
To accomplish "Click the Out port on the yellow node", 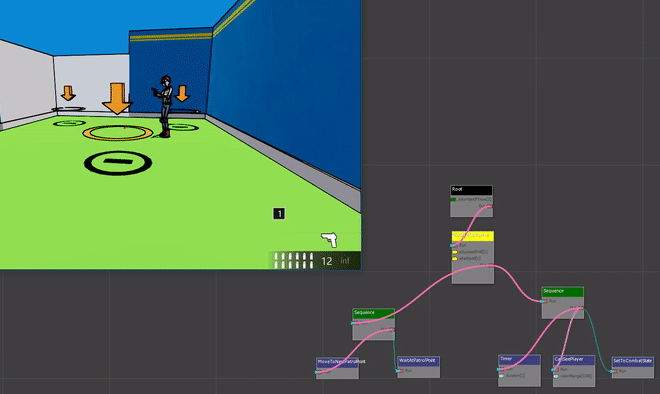I will click(x=490, y=265).
